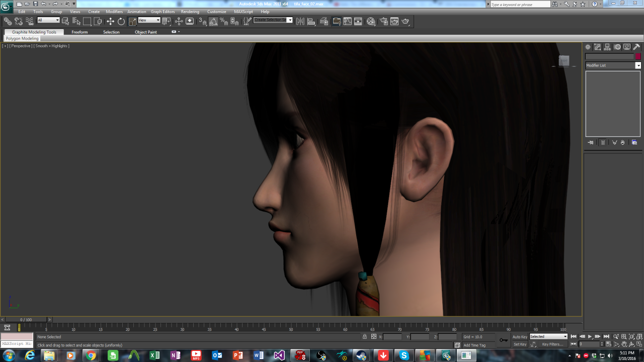The width and height of the screenshot is (644, 362).
Task: Open the Selected key filter dropdown
Action: pos(548,337)
